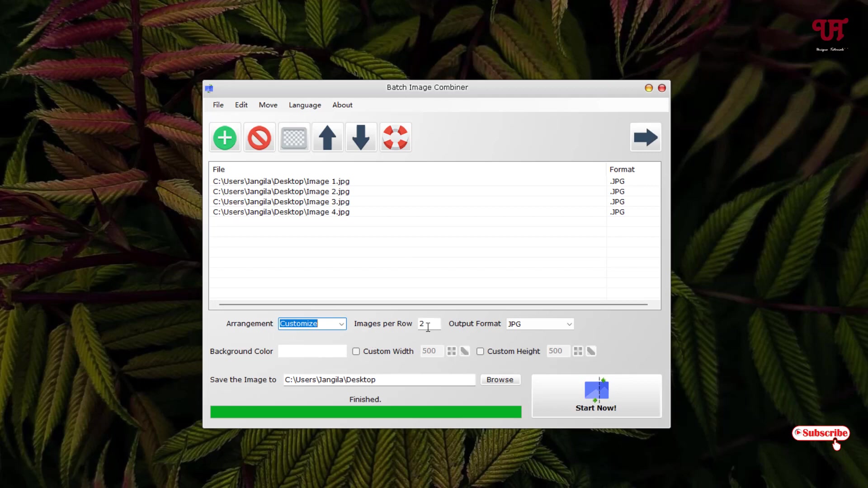Open the Move menu
This screenshot has width=868, height=488.
(268, 105)
